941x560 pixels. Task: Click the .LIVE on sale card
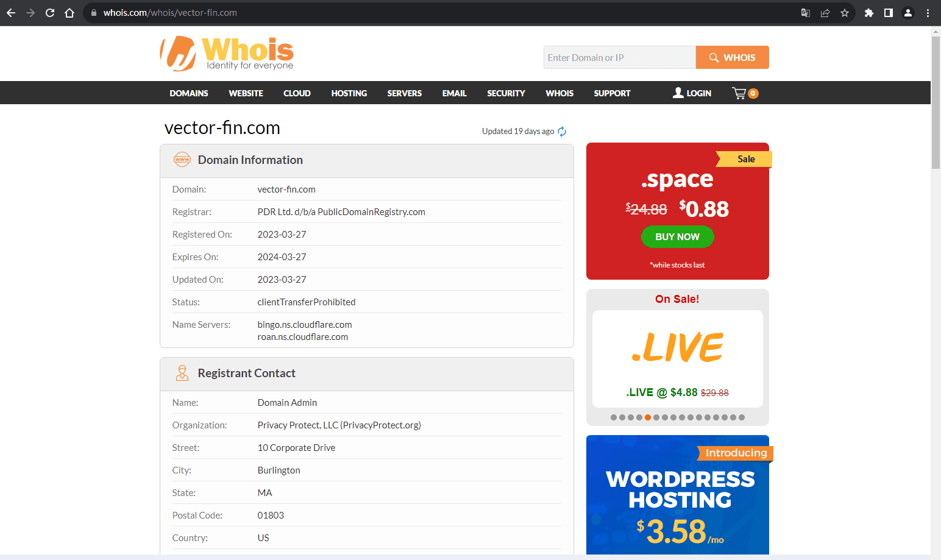coord(678,359)
